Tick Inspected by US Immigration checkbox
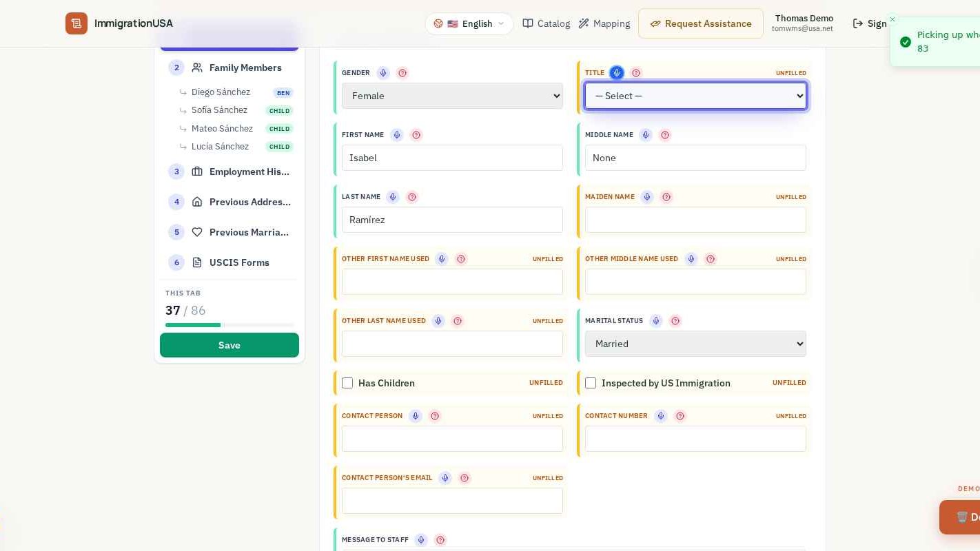Image resolution: width=980 pixels, height=551 pixels. click(591, 383)
